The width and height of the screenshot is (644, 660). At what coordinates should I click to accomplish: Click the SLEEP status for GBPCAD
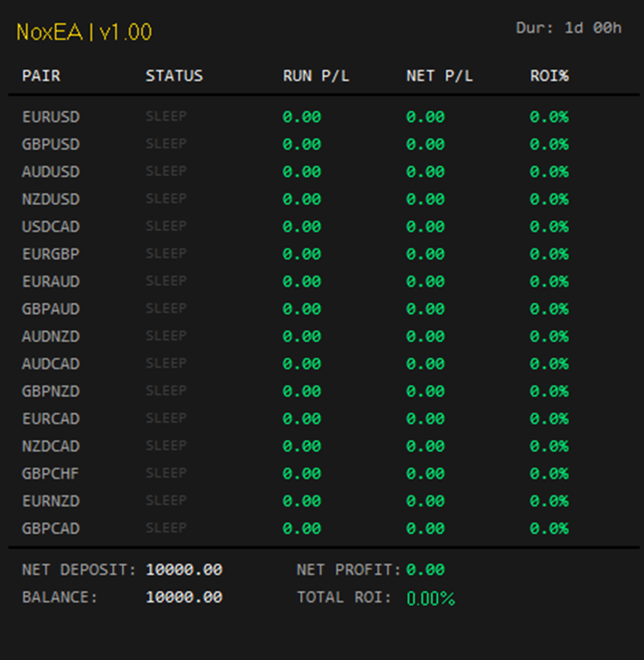click(166, 528)
